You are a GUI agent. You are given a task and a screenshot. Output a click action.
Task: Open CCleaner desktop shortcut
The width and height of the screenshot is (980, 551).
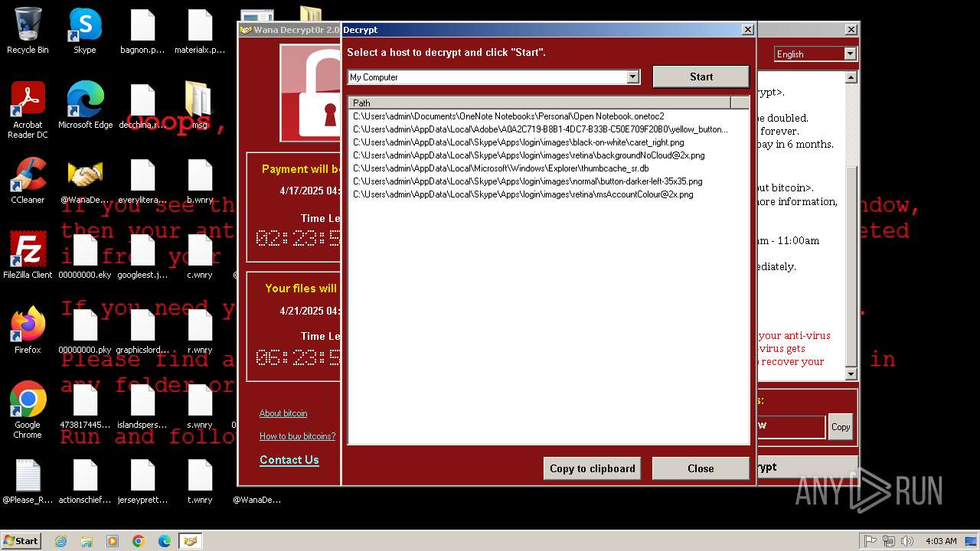click(x=28, y=181)
